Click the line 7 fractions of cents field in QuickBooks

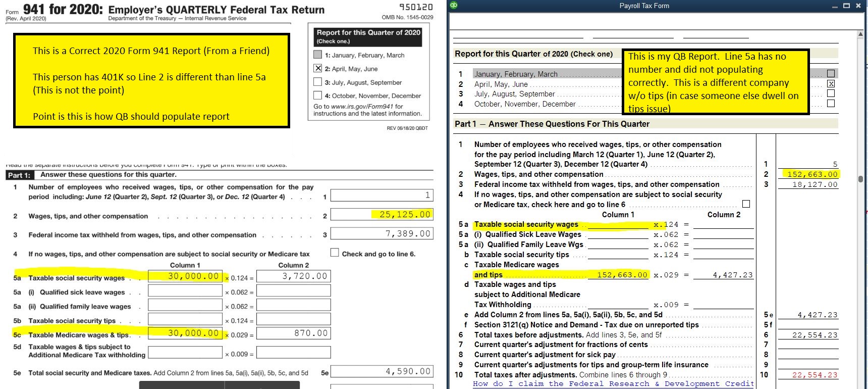pos(808,345)
